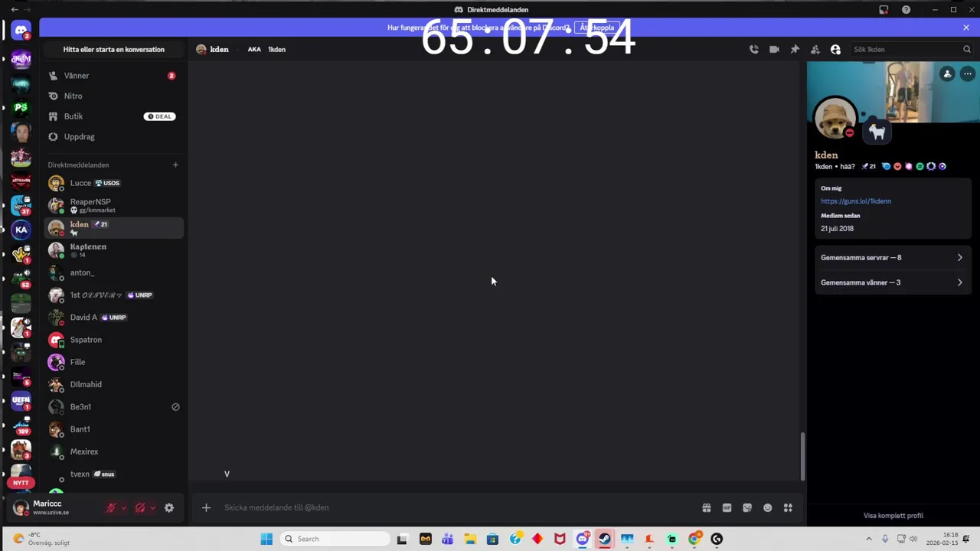This screenshot has height=551, width=980.
Task: Open the profile more options menu
Action: point(968,74)
